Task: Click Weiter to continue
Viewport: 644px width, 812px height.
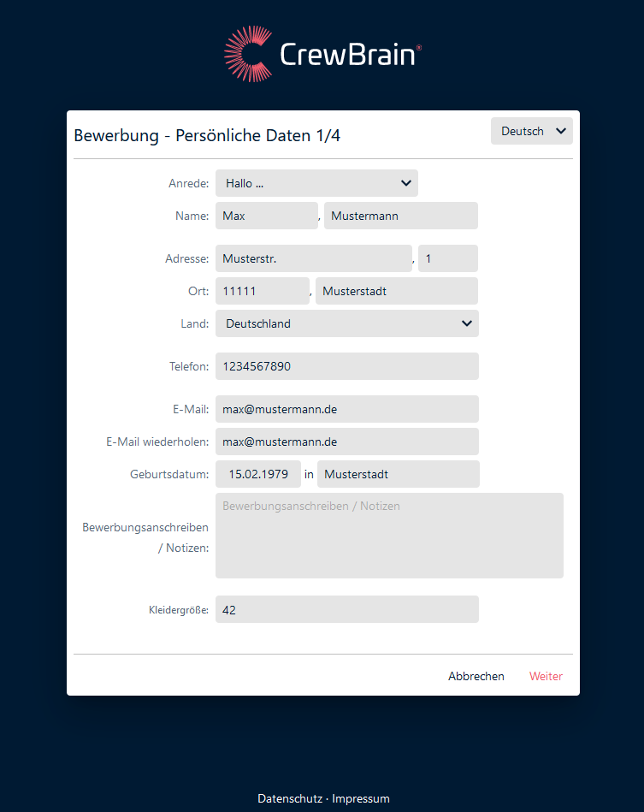Action: tap(546, 676)
